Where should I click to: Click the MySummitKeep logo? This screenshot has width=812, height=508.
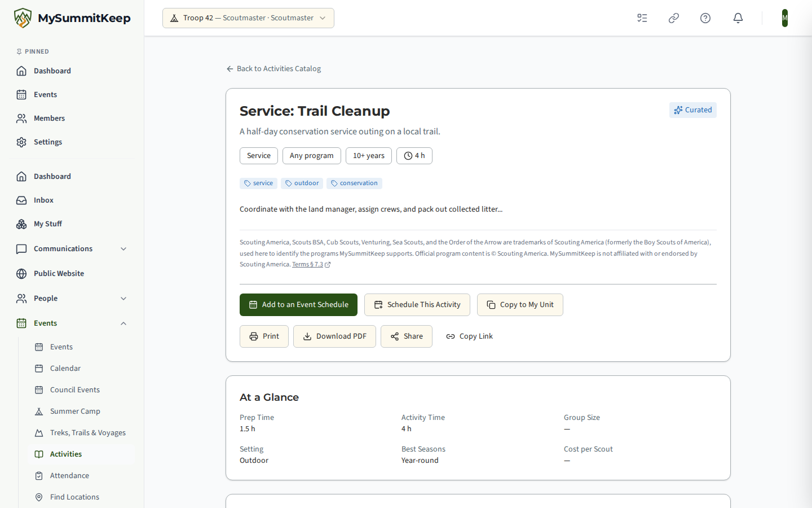pos(72,18)
